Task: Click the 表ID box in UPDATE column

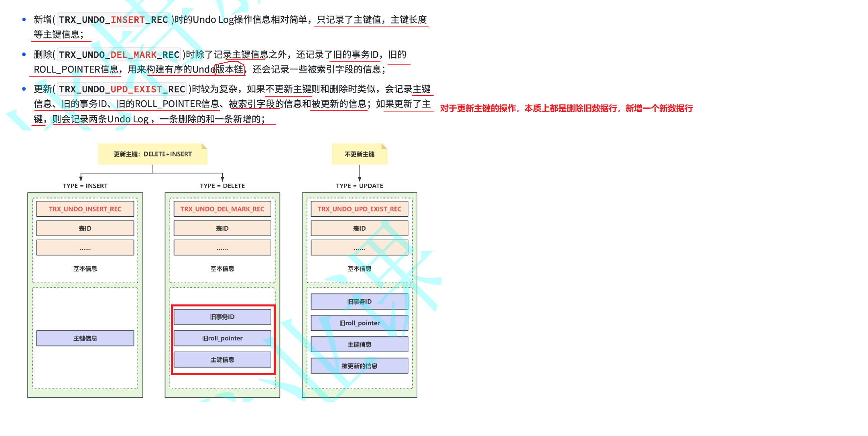Action: (359, 228)
